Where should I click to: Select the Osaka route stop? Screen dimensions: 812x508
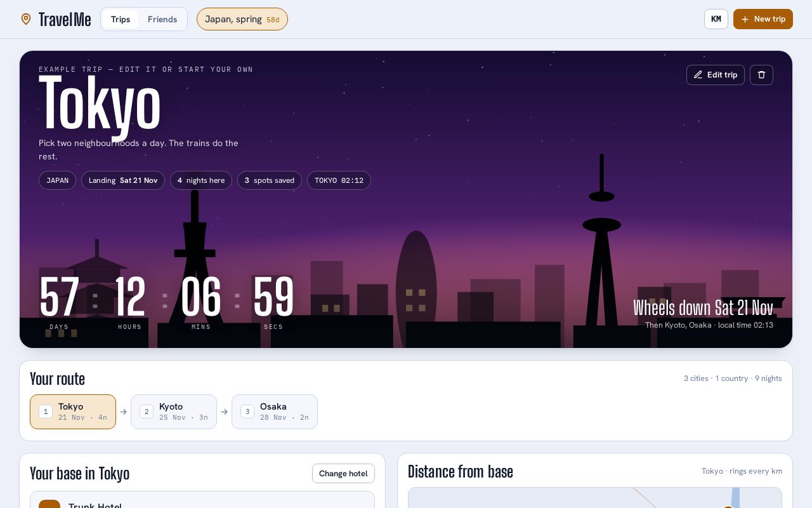(x=275, y=411)
